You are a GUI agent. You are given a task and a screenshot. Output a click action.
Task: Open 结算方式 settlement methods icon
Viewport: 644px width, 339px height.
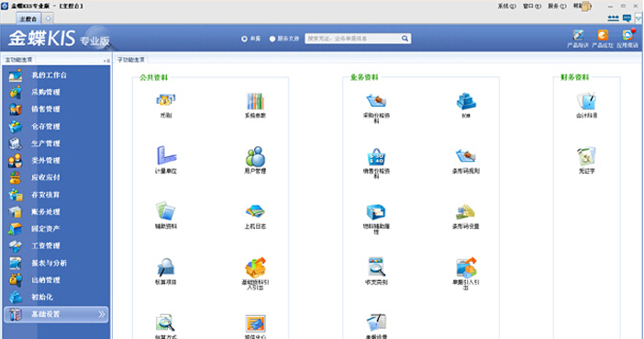coord(166,327)
